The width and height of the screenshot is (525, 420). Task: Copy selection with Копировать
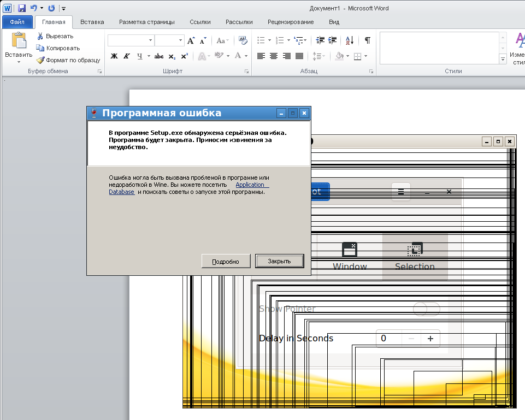click(x=58, y=48)
